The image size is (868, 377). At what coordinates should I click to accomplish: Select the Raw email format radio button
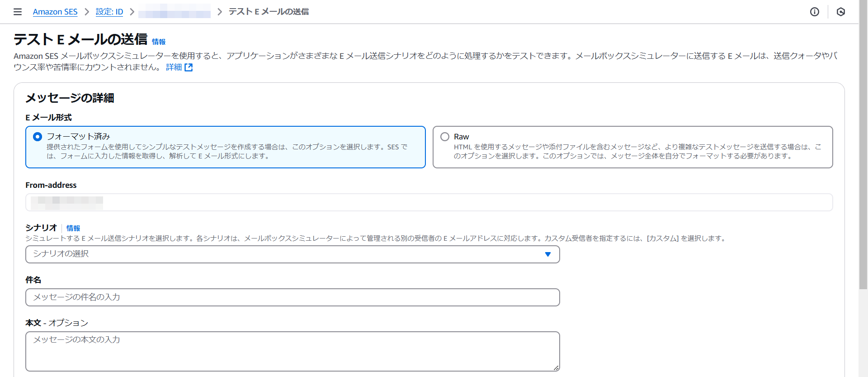click(445, 137)
